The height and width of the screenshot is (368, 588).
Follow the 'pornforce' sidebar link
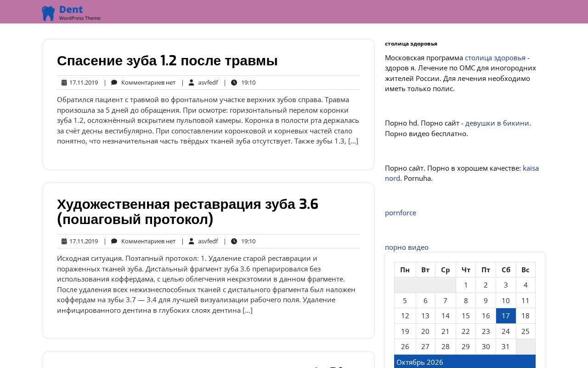tap(401, 213)
